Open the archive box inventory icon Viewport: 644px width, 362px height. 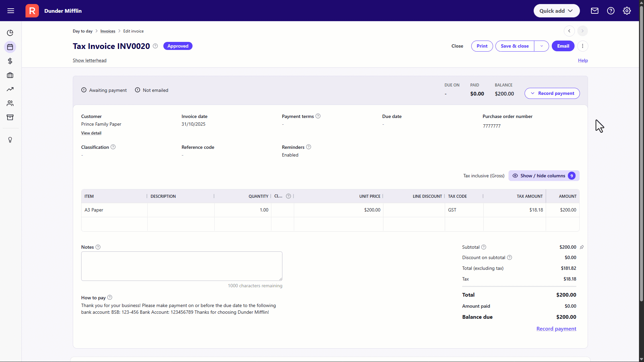[10, 117]
